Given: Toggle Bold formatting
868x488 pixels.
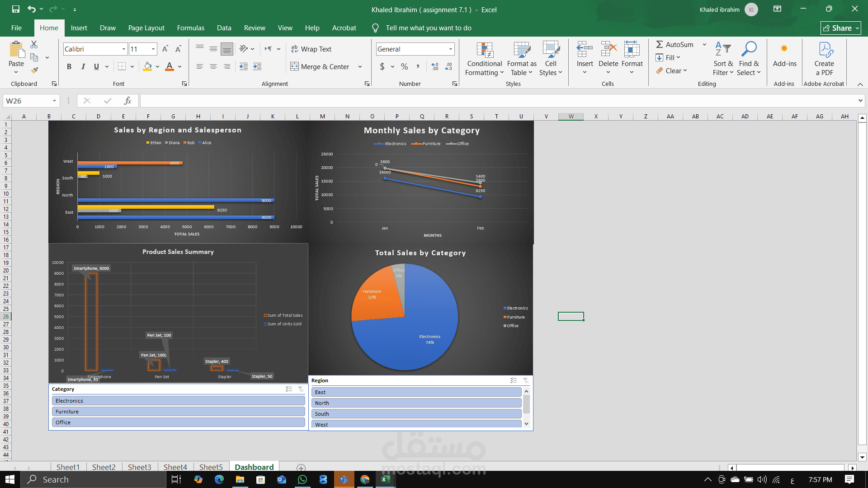Looking at the screenshot, I should click(69, 66).
